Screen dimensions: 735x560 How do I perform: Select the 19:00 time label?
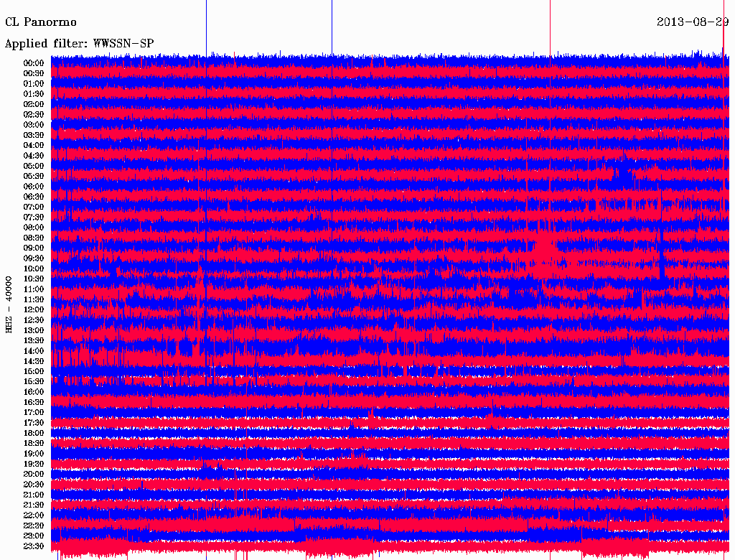pyautogui.click(x=34, y=454)
